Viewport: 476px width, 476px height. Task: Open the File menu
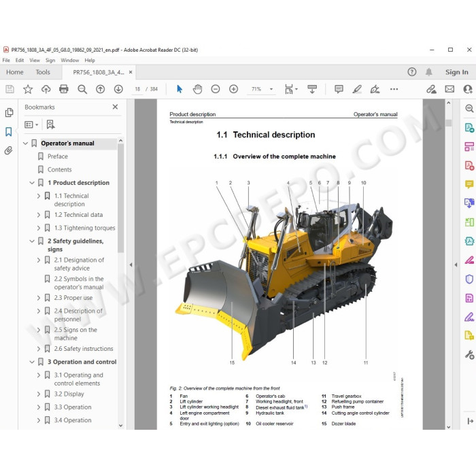coord(6,60)
